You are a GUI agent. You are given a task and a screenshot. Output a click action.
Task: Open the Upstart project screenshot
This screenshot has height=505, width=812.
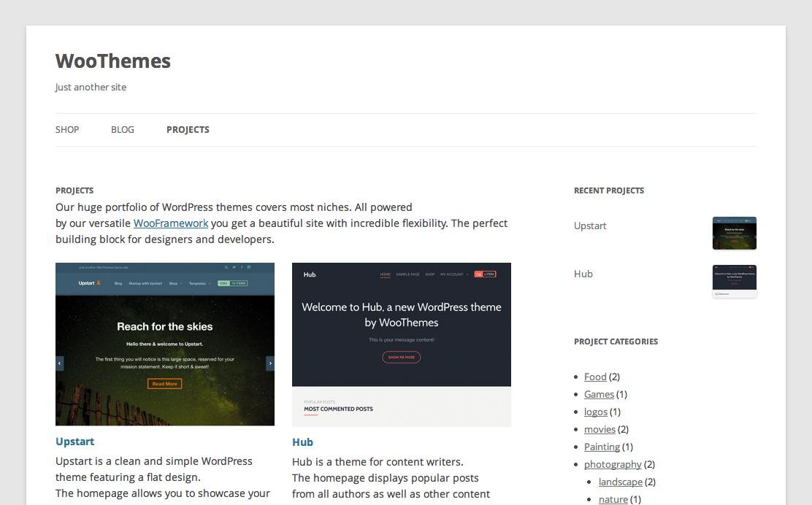click(x=165, y=344)
